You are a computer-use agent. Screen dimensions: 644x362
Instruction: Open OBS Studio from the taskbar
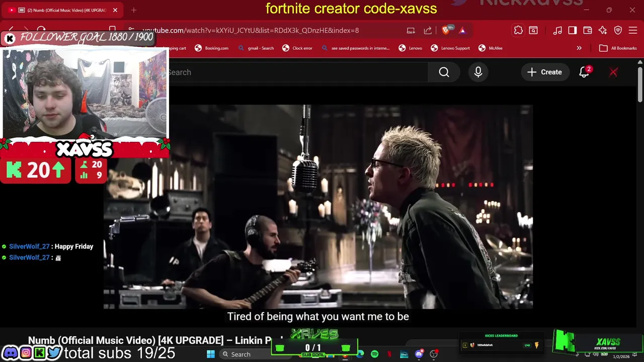coord(434,354)
